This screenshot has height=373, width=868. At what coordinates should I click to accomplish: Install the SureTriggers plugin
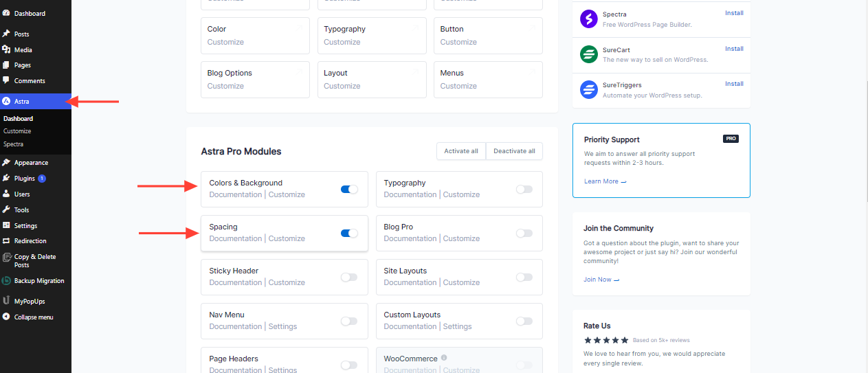pos(734,84)
